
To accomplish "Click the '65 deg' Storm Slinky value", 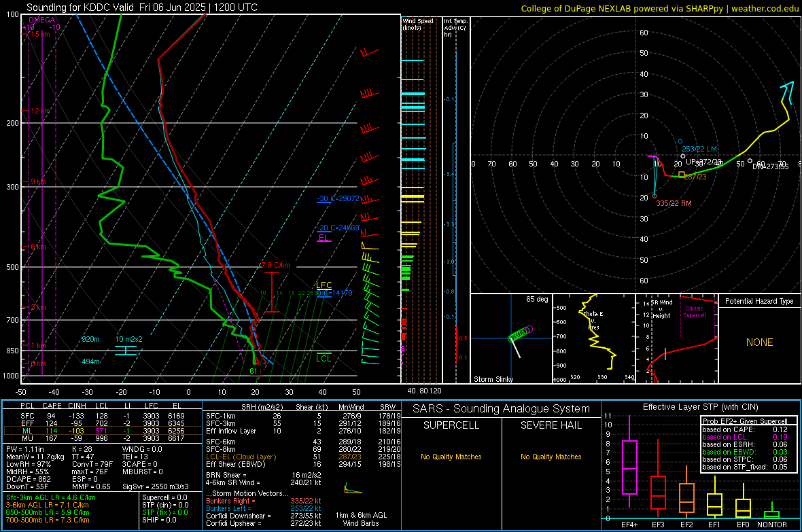I will pyautogui.click(x=537, y=299).
